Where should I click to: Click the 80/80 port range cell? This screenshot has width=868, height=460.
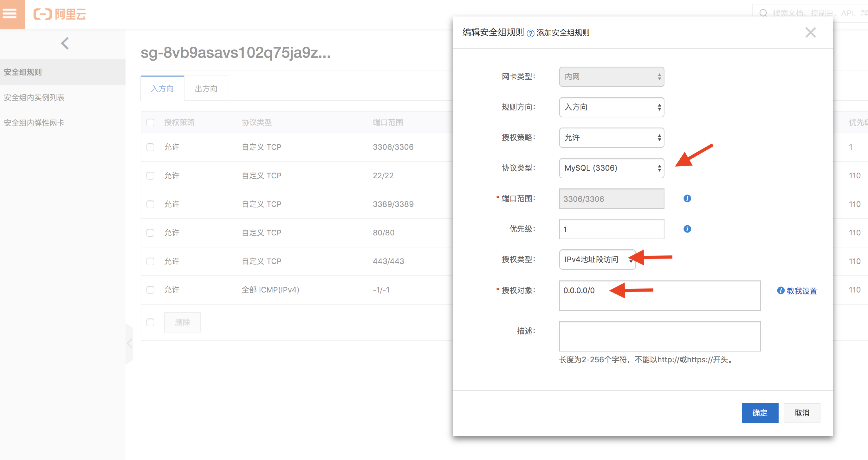click(x=383, y=233)
